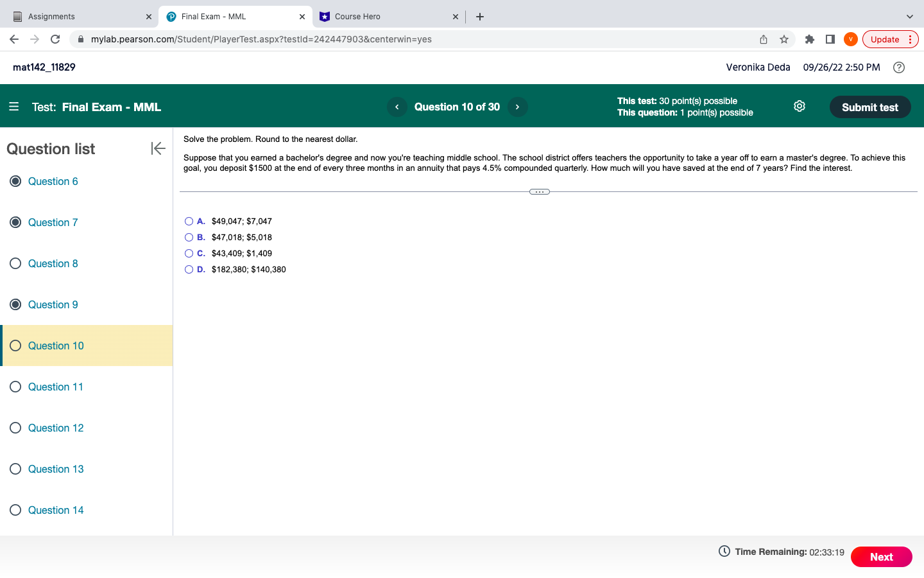Click the share icon in the address bar
The width and height of the screenshot is (924, 578).
(x=763, y=39)
